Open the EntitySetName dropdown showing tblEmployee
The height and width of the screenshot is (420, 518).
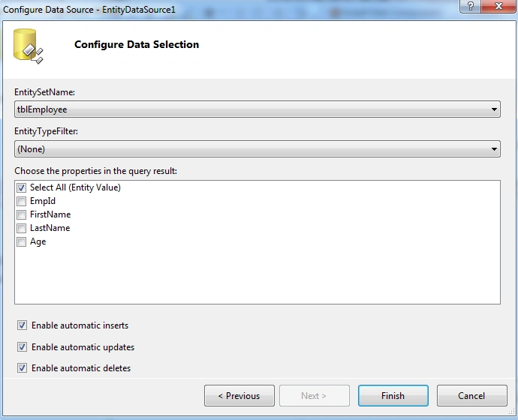(257, 109)
